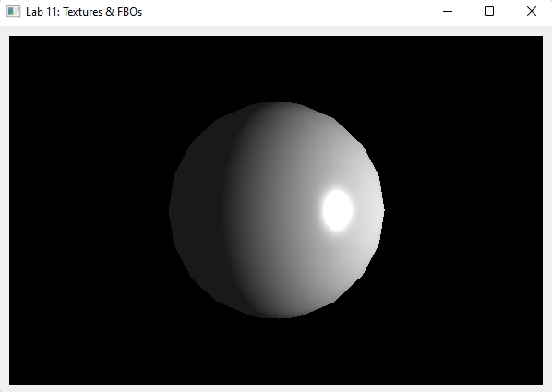Click the bright white specular highlight on the sphere
Screen dimensions: 552x392
point(337,210)
